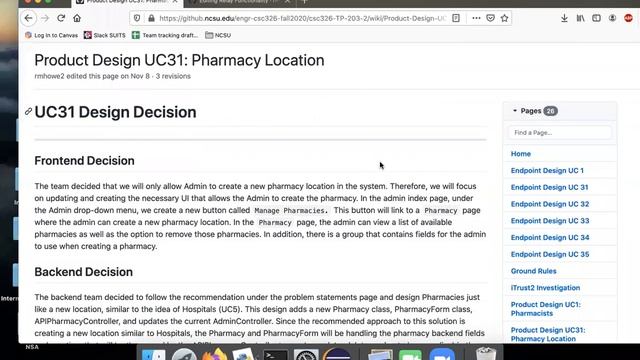Open the NCSU bookmarks folder
640x360 pixels.
(x=218, y=36)
